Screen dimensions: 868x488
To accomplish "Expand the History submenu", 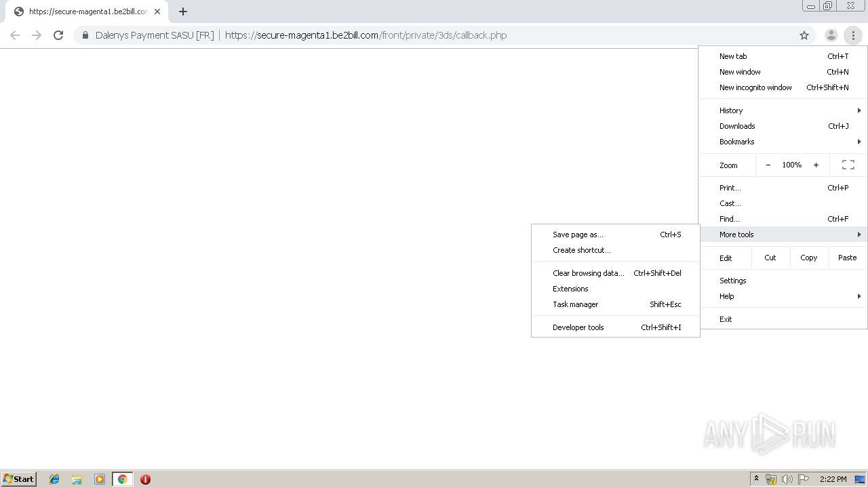I will point(783,110).
